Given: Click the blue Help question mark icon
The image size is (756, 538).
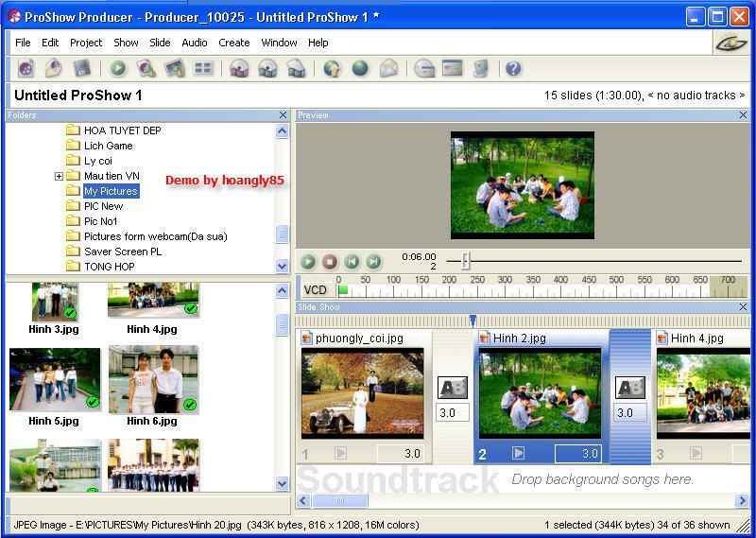Looking at the screenshot, I should (x=513, y=68).
